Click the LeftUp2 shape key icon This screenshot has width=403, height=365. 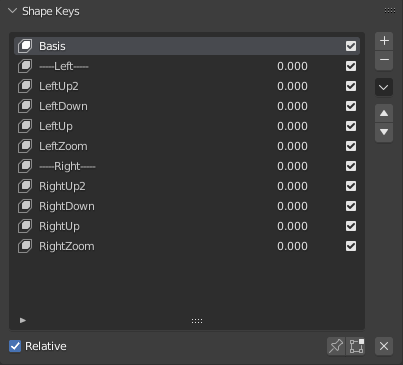click(25, 86)
